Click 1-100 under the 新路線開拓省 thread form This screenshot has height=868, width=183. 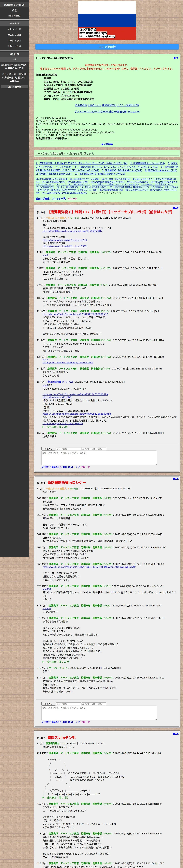[x=64, y=722]
